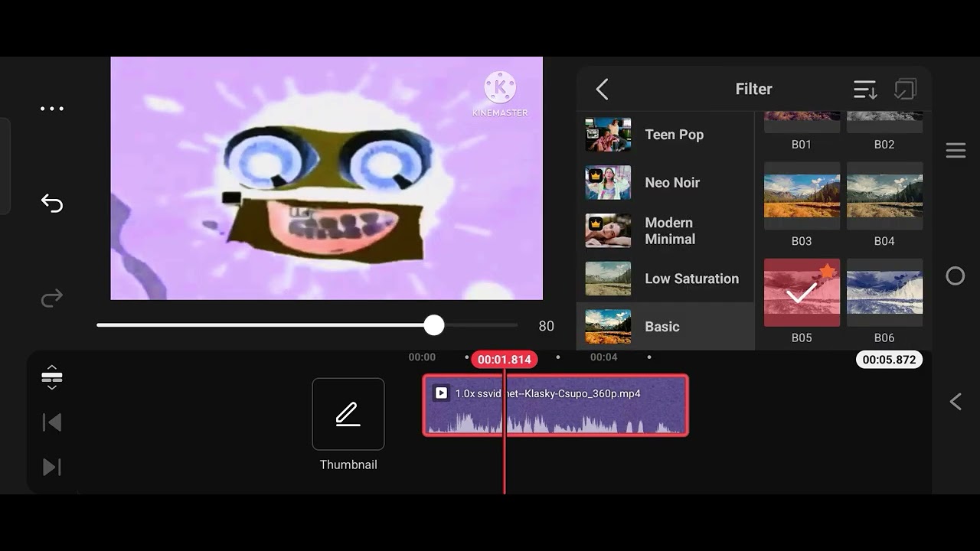This screenshot has height=551, width=980.
Task: Click the Neo Noir category thumbnail image
Action: click(608, 182)
